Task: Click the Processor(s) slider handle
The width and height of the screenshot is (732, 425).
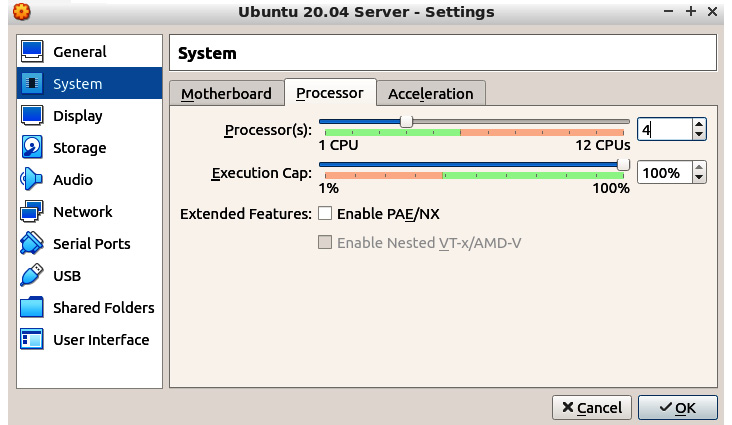Action: tap(407, 121)
